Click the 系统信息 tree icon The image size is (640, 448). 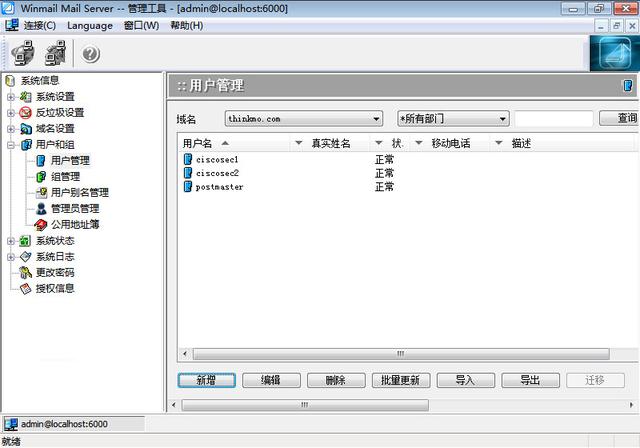point(10,81)
